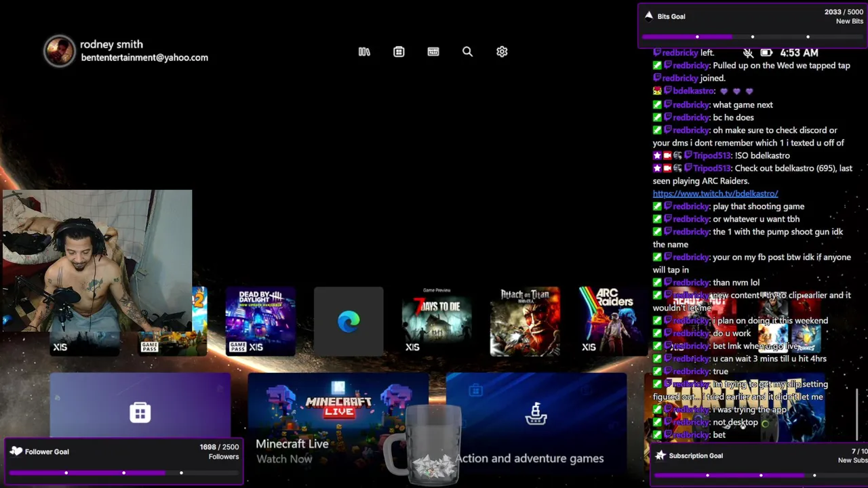Click the Subscription Goal progress bar
This screenshot has height=488, width=868.
coord(759,475)
